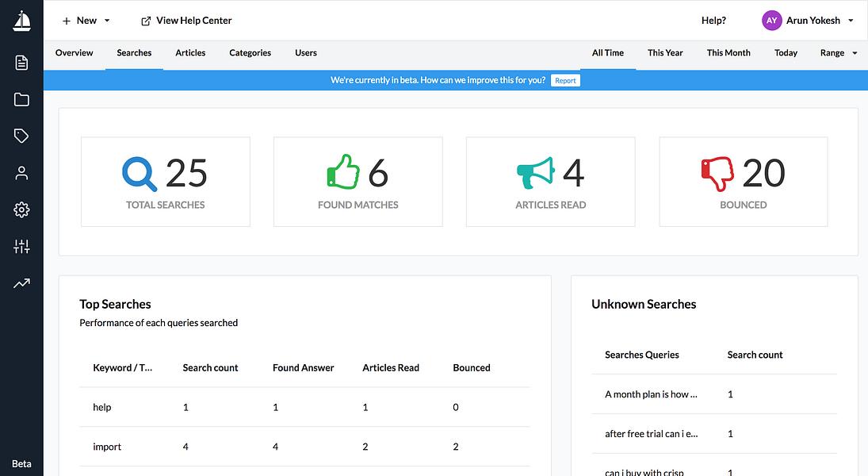Click the Total Searches stat card

166,182
